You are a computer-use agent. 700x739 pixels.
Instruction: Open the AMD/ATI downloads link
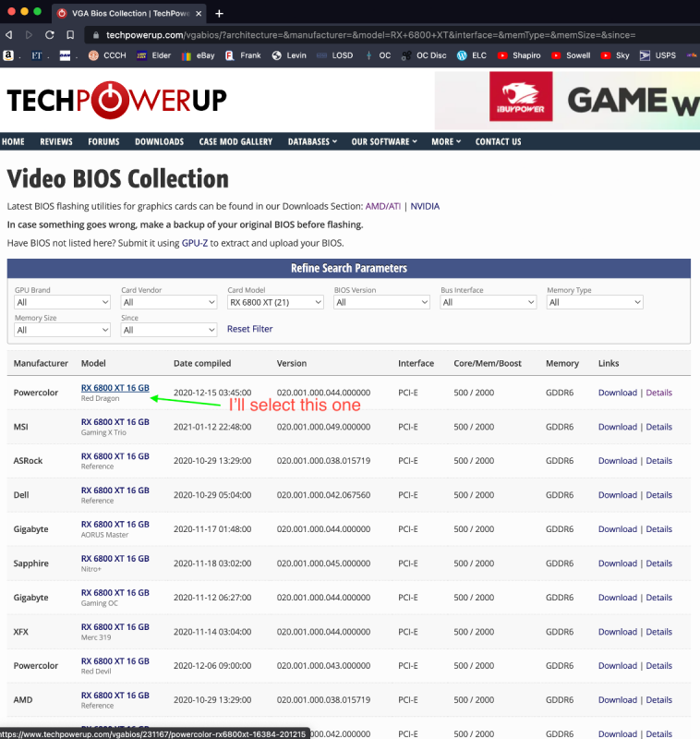pos(383,206)
